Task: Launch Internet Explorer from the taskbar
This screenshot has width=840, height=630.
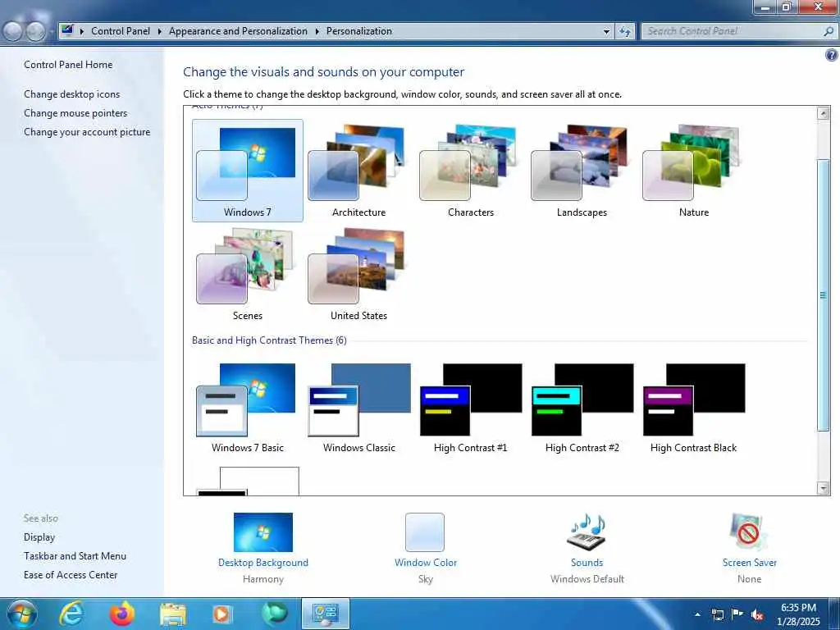Action: tap(71, 614)
